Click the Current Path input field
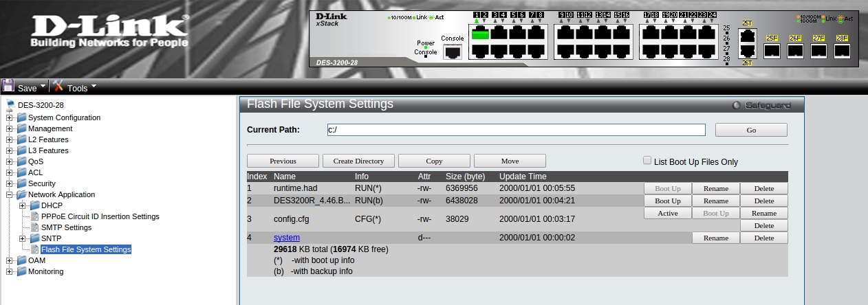The width and height of the screenshot is (868, 305). 516,130
